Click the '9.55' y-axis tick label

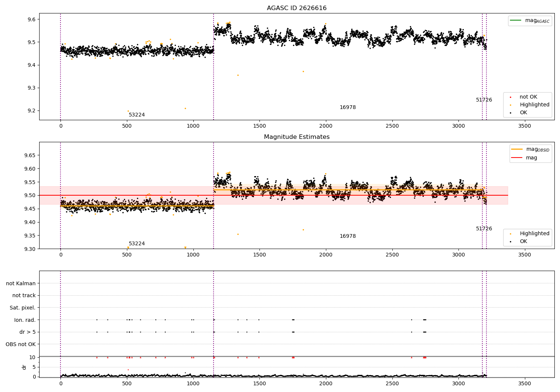pyautogui.click(x=30, y=182)
